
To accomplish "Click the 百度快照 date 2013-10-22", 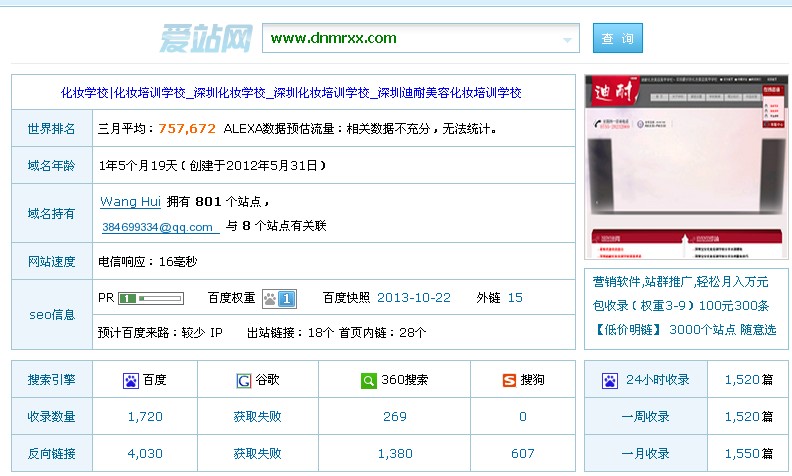I will [x=414, y=298].
